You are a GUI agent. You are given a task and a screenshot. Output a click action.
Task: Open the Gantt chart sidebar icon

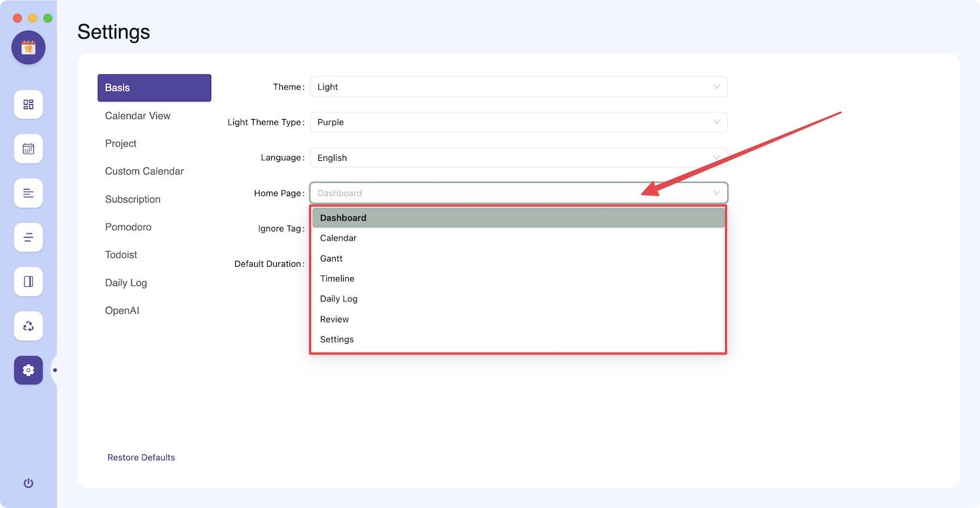click(28, 193)
